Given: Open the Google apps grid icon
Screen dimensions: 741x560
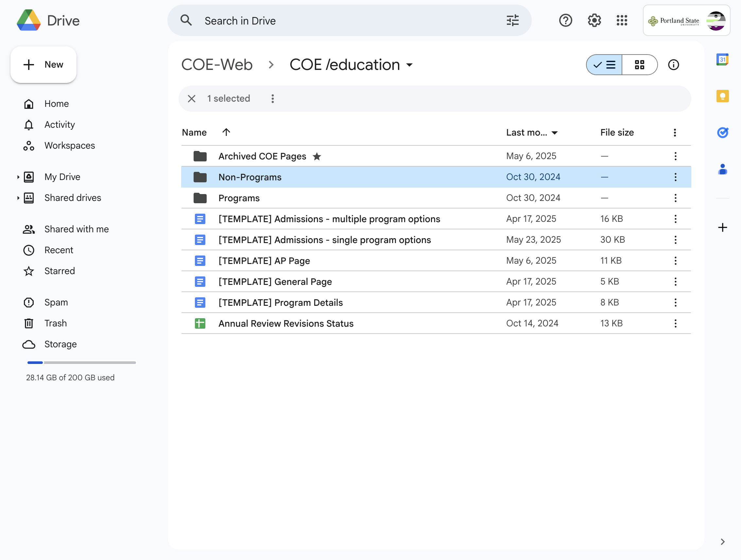Looking at the screenshot, I should pyautogui.click(x=622, y=20).
